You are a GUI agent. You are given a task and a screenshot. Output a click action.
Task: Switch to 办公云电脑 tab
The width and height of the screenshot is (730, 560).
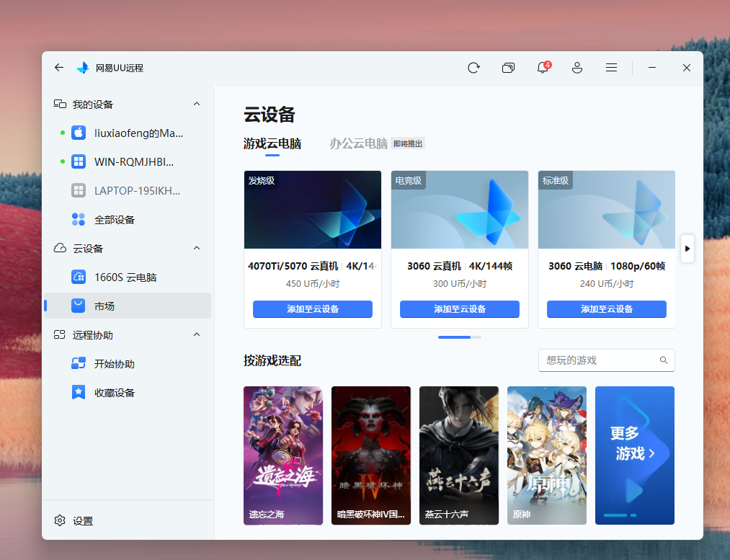pos(358,144)
